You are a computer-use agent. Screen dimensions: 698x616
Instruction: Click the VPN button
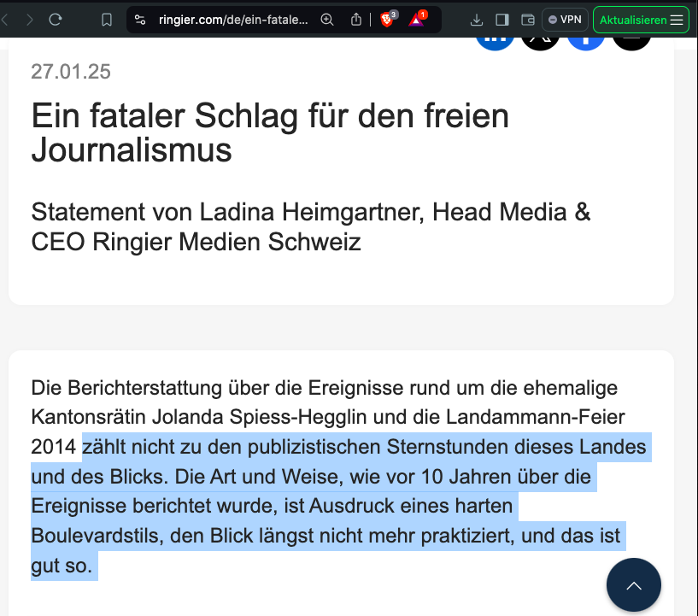point(565,20)
